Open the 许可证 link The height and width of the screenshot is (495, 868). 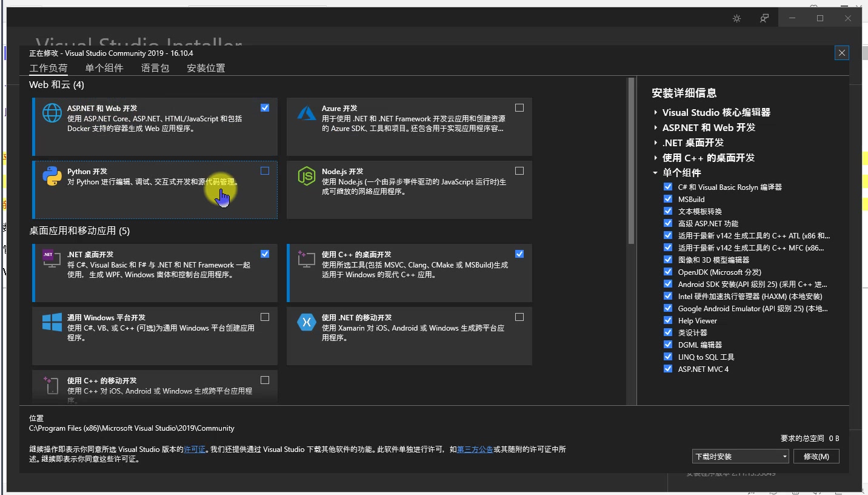[195, 450]
